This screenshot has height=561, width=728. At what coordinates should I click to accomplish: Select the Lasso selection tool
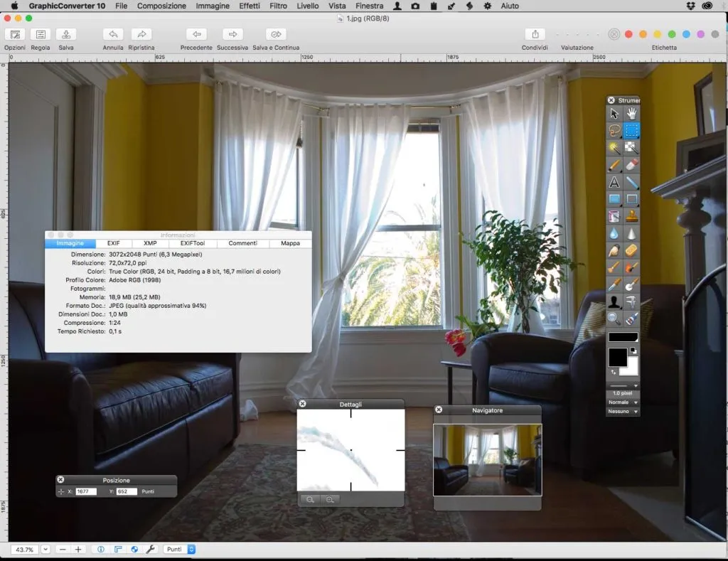click(614, 131)
